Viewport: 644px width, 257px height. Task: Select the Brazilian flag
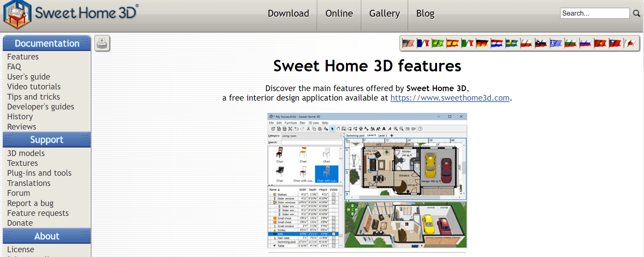438,44
